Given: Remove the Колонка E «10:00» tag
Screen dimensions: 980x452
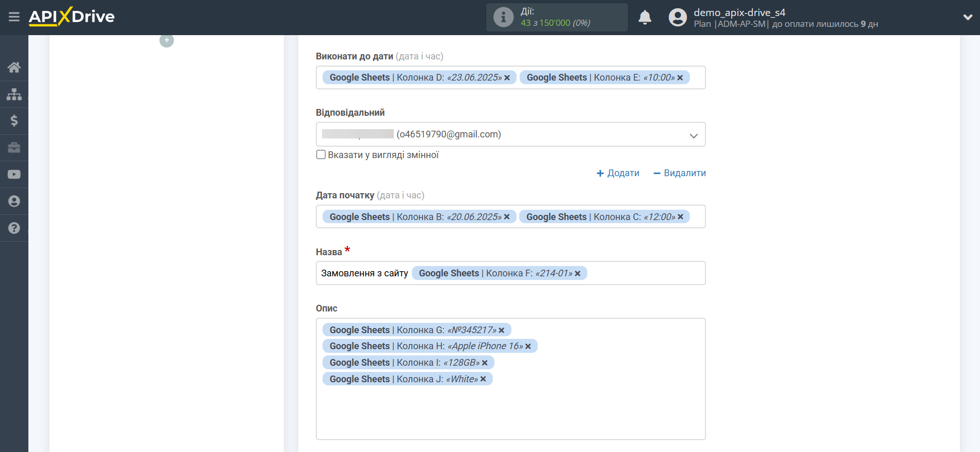Looking at the screenshot, I should pos(680,77).
